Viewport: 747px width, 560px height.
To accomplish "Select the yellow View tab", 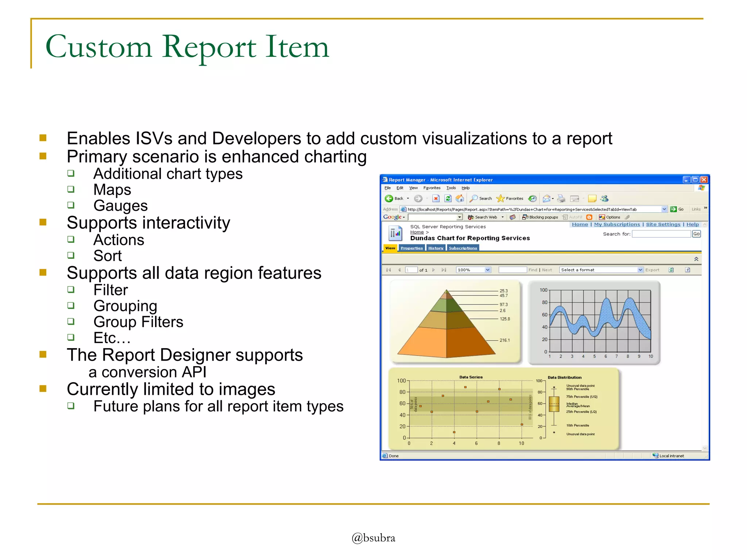I will (x=390, y=248).
